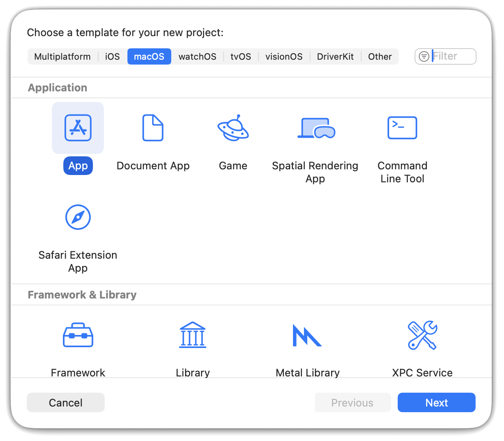Choose the Metal Library icon

[x=307, y=335]
